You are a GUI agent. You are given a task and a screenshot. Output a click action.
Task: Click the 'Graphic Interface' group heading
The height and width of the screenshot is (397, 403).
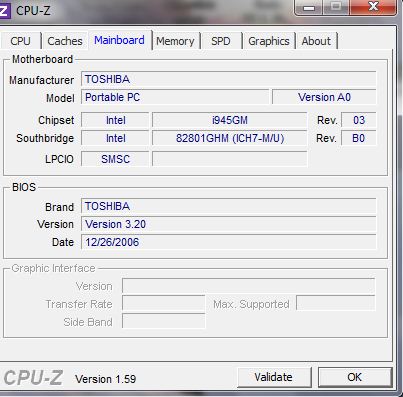point(53,268)
